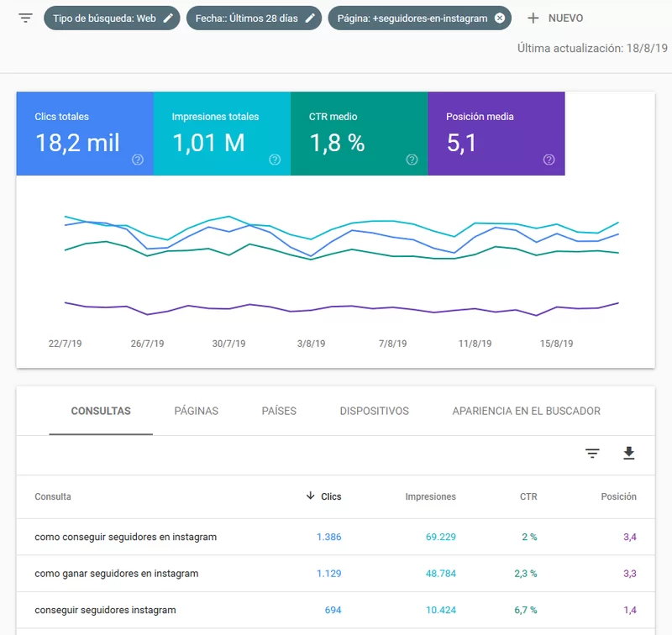The height and width of the screenshot is (635, 672).
Task: Open the filter icon beside search type
Action: click(x=26, y=18)
